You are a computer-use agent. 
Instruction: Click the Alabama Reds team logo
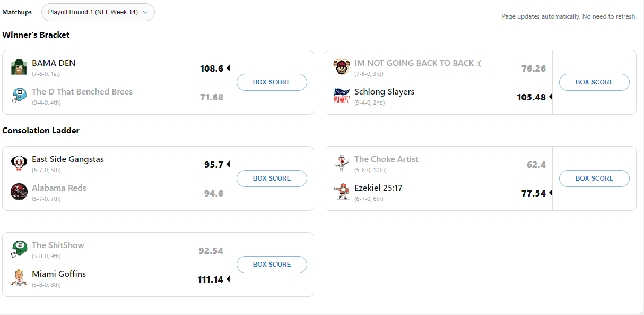coord(19,192)
